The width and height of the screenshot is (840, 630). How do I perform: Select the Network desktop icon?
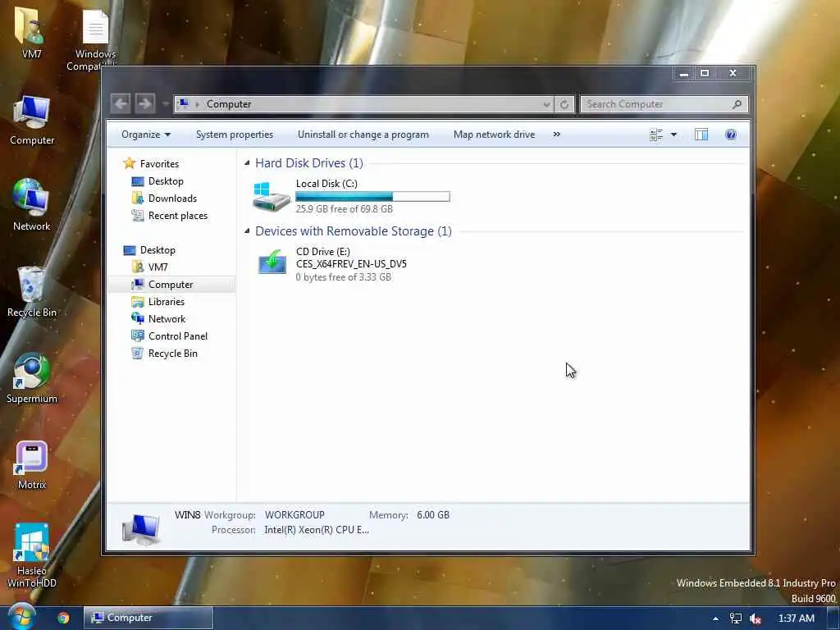click(32, 204)
